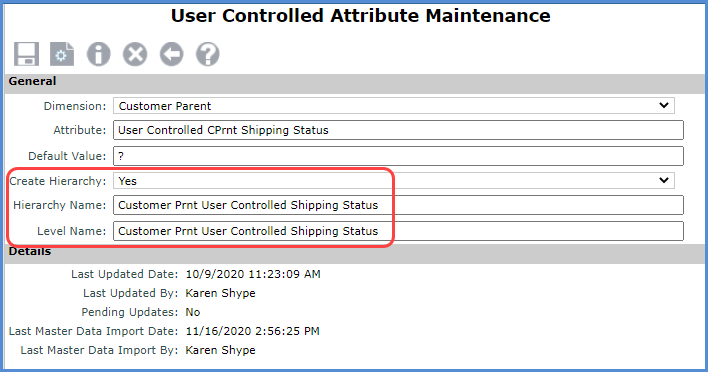Image resolution: width=708 pixels, height=372 pixels.
Task: Go back using the left arrow icon
Action: 172,54
